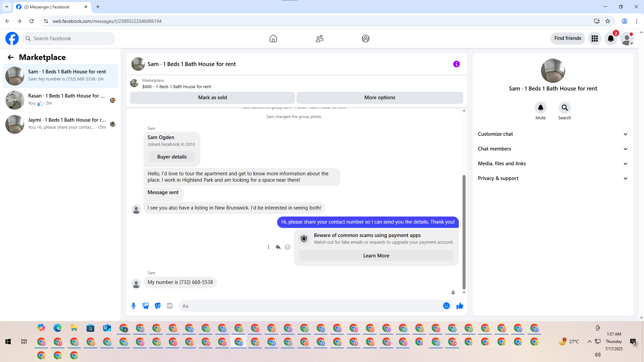Open Windows Start menu
This screenshot has height=362, width=644.
click(8, 342)
